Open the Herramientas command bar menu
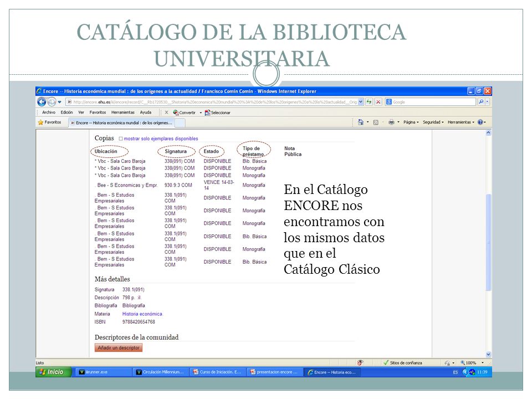 click(461, 122)
